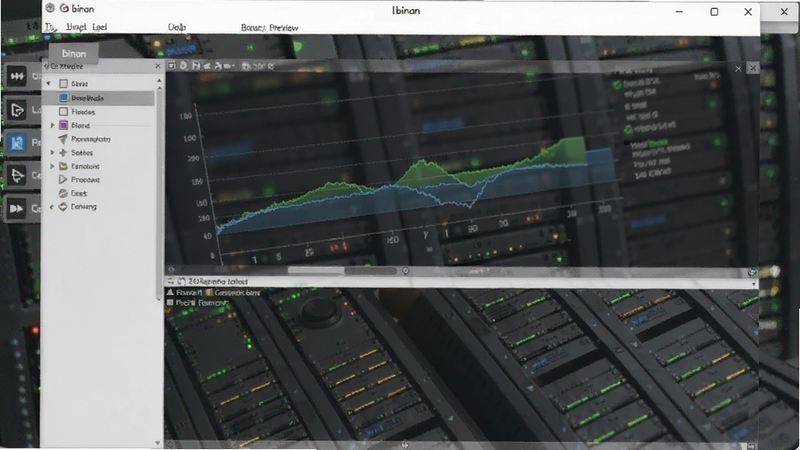Expand the Blond tree node
This screenshot has height=450, width=800.
52,125
